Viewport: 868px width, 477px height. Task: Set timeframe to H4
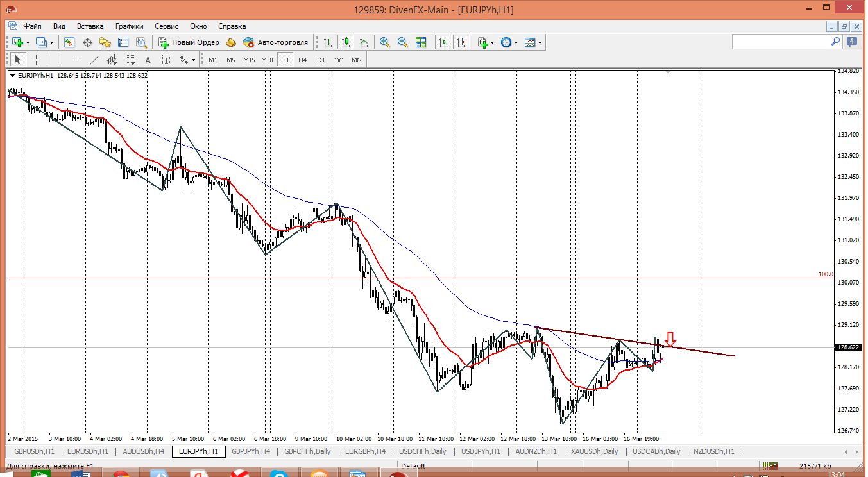(303, 60)
